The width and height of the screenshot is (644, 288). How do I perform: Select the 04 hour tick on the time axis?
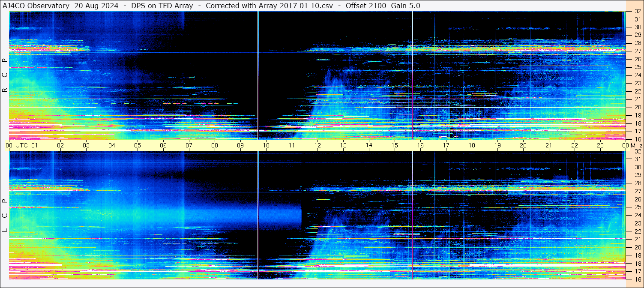tap(112, 145)
